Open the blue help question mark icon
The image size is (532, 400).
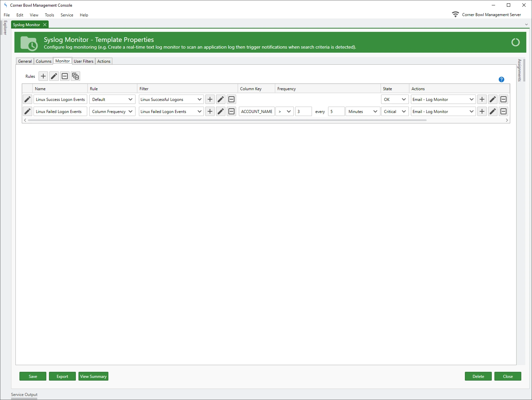(501, 79)
